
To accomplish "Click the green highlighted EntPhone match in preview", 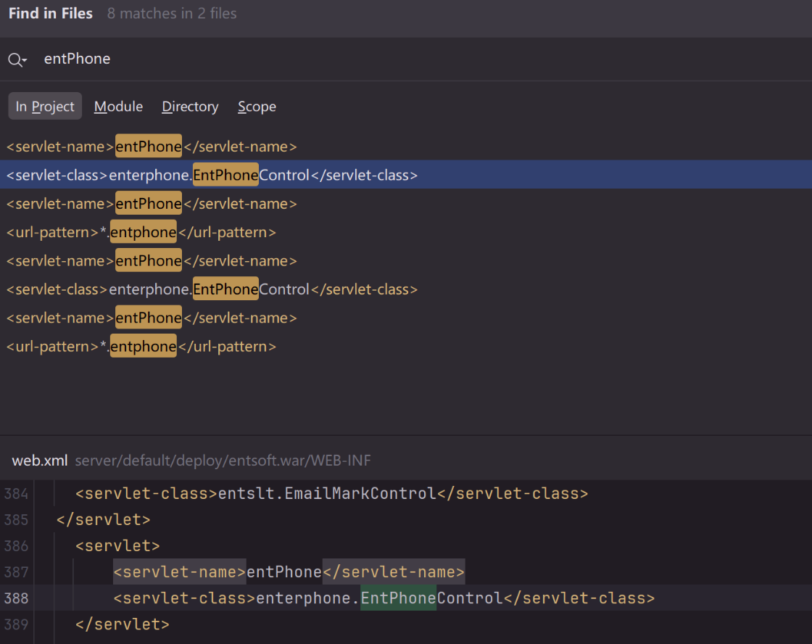I will tap(398, 598).
